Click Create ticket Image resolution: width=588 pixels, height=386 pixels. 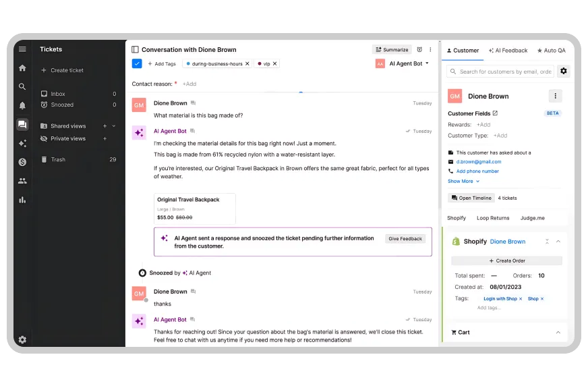tap(62, 70)
